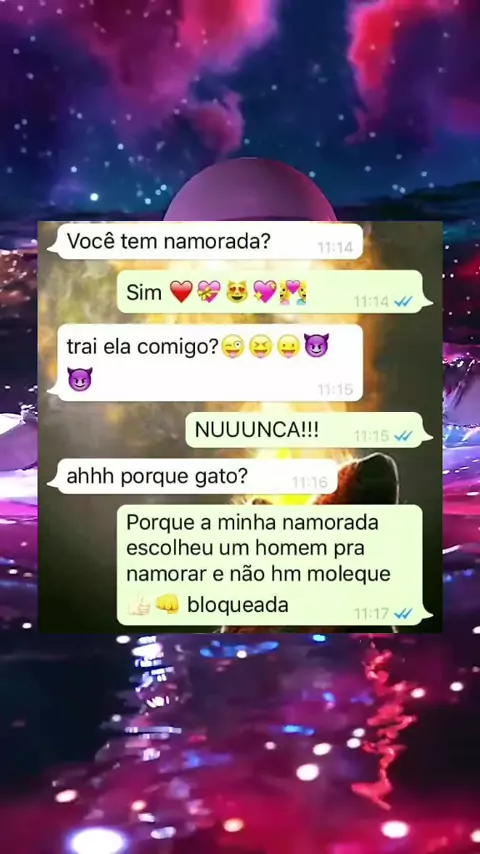Tap the pink planet above the chat
The width and height of the screenshot is (480, 854).
(x=250, y=191)
